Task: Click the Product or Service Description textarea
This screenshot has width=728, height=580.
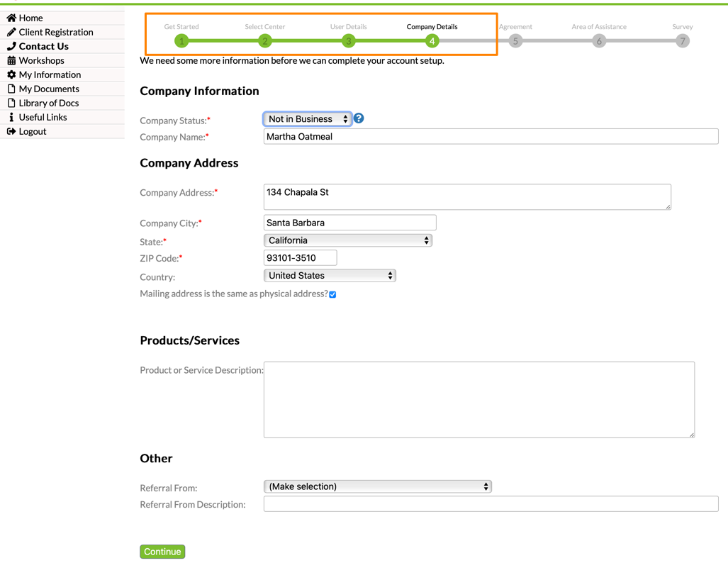Action: (478, 399)
